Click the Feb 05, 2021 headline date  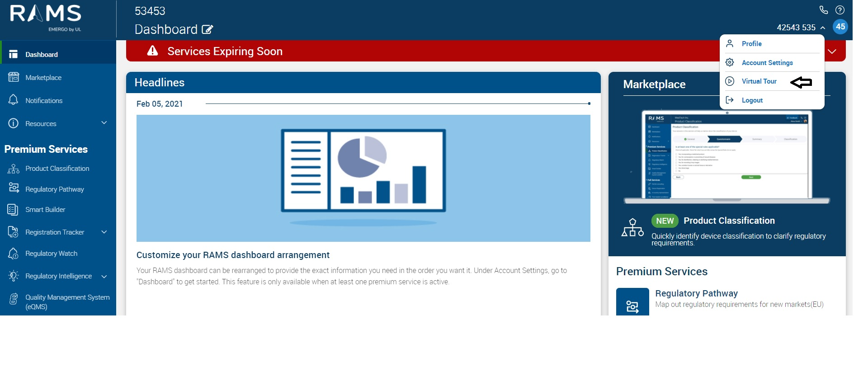[160, 104]
